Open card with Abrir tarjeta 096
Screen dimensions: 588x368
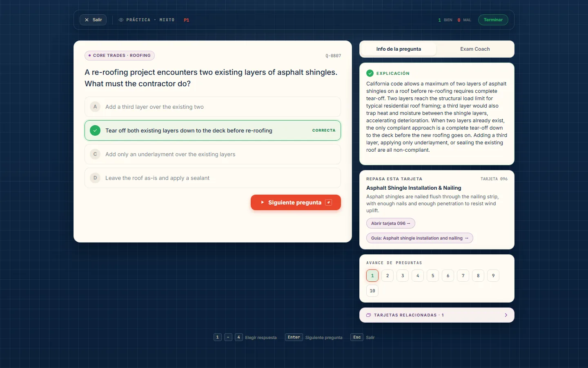(391, 223)
